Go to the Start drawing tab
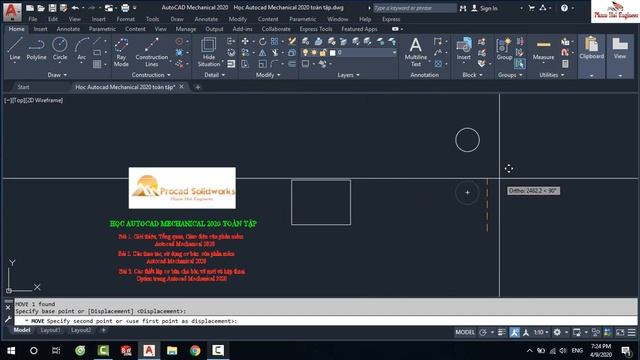Image resolution: width=640 pixels, height=360 pixels. point(23,87)
